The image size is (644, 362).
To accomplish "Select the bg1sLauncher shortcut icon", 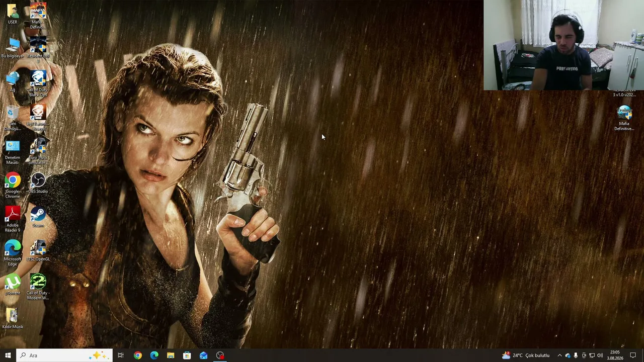I will pyautogui.click(x=38, y=118).
